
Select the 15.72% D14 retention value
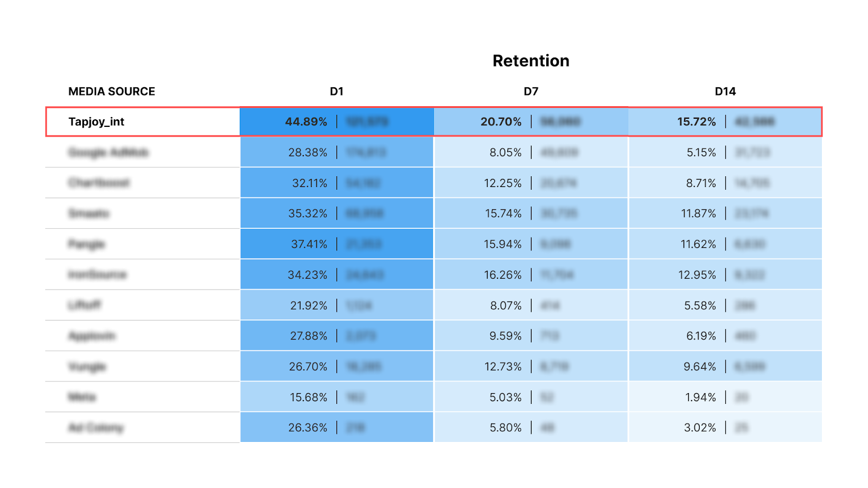696,122
